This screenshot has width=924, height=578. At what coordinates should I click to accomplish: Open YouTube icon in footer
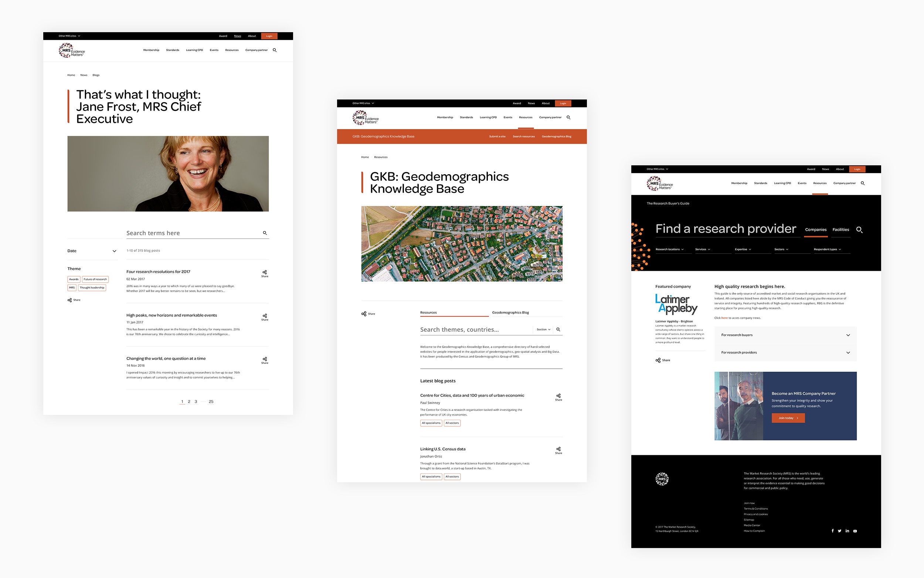pyautogui.click(x=855, y=531)
